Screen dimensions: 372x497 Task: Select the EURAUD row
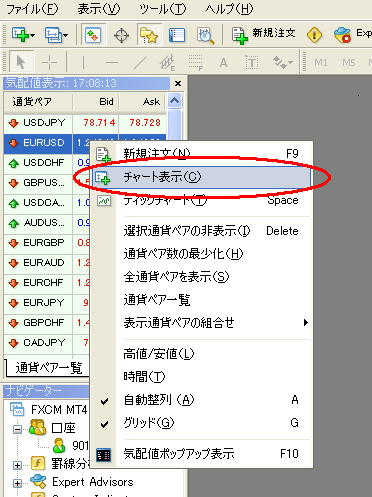pyautogui.click(x=47, y=263)
